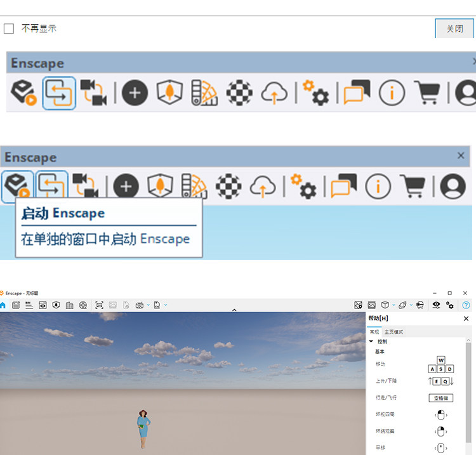
Task: Click the panorama render icon in Enscape window
Action: 140,305
